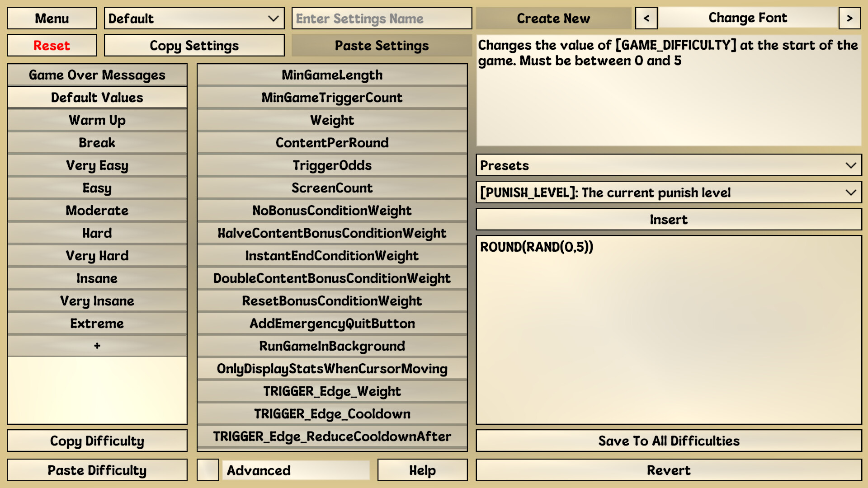Screen dimensions: 868x488
Task: Click Save To All Difficulties
Action: click(x=669, y=441)
